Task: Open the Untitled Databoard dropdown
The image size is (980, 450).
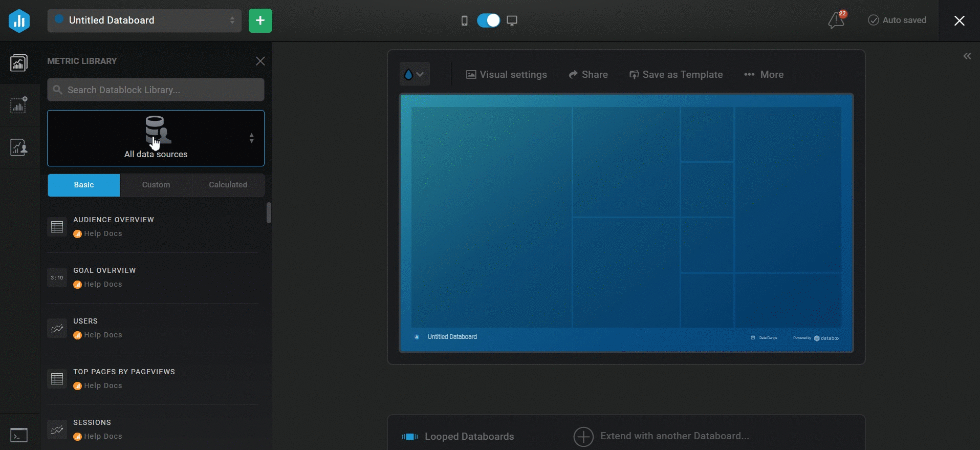Action: coord(144,20)
